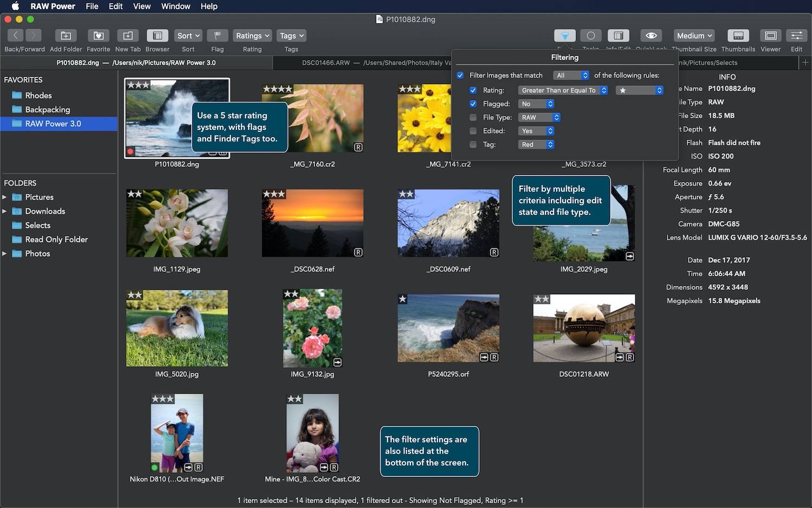This screenshot has width=812, height=508.
Task: Show the Thumbnails view
Action: tap(738, 35)
